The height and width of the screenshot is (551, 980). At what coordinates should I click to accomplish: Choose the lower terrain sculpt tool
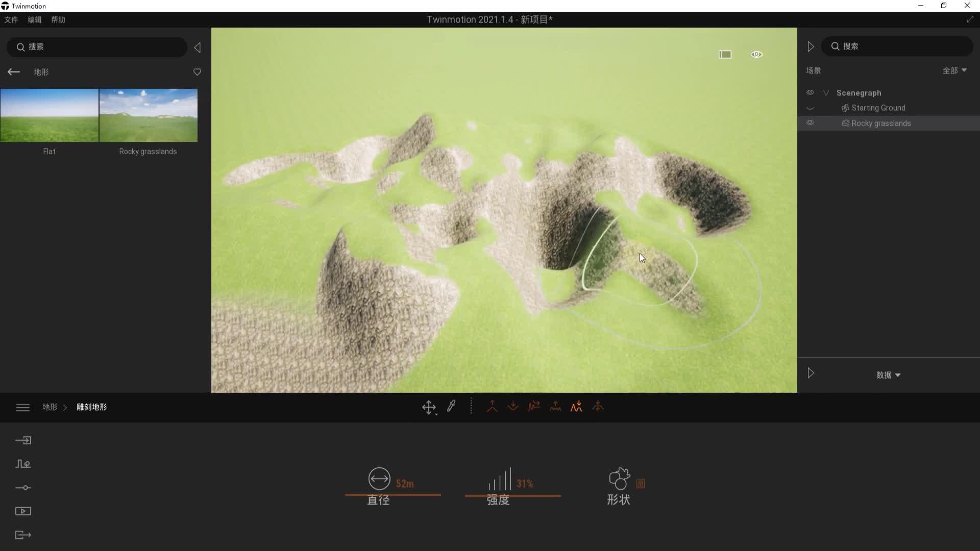(513, 407)
